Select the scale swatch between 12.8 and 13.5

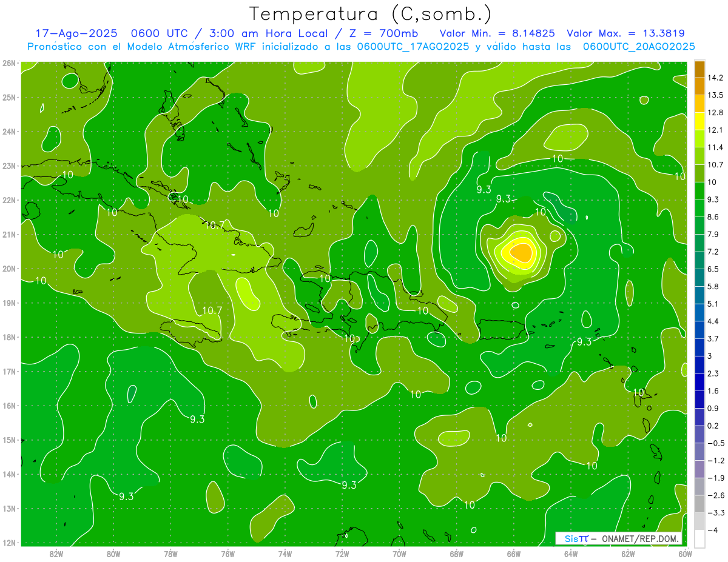pyautogui.click(x=699, y=104)
